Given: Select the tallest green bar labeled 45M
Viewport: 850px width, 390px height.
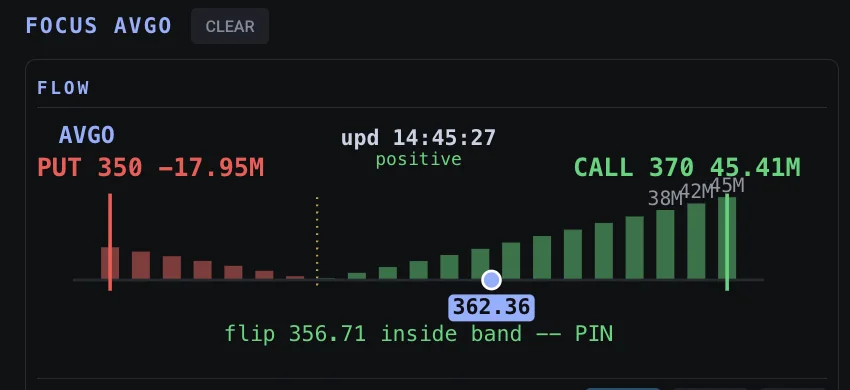Looking at the screenshot, I should (x=727, y=238).
